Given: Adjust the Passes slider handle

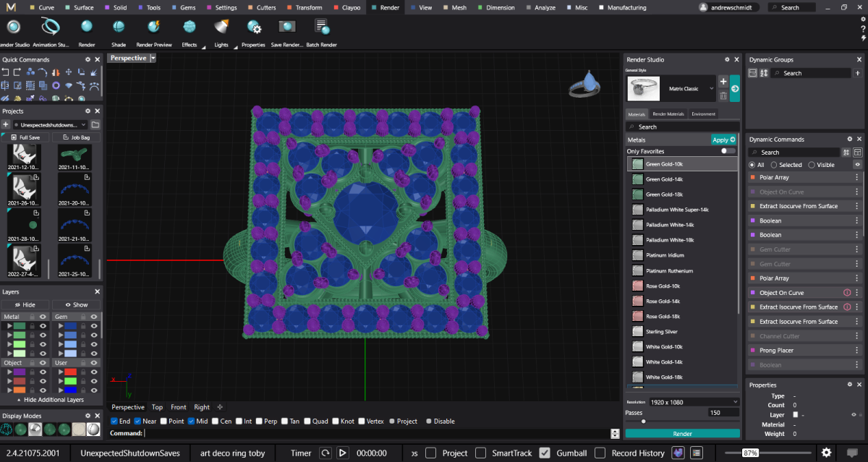Looking at the screenshot, I should click(643, 421).
